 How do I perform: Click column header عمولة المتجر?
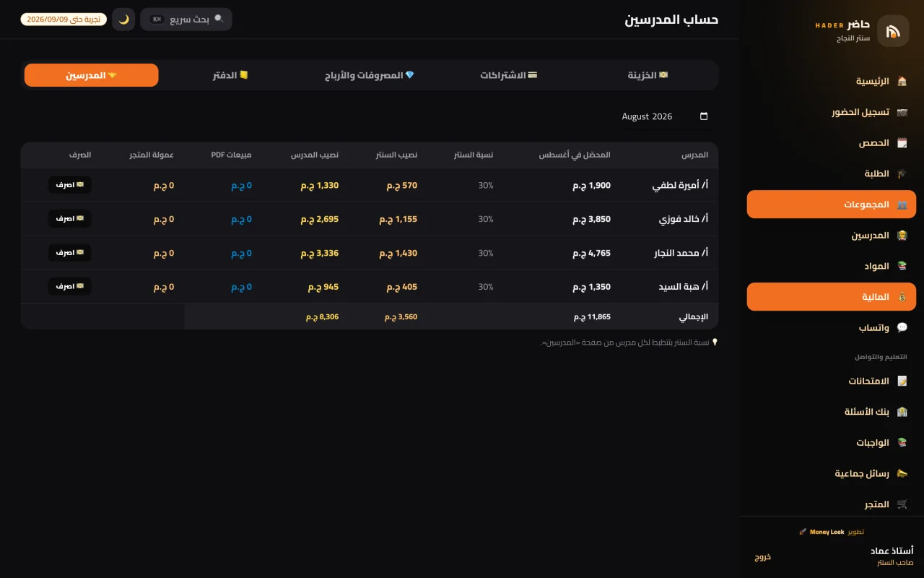pyautogui.click(x=152, y=155)
